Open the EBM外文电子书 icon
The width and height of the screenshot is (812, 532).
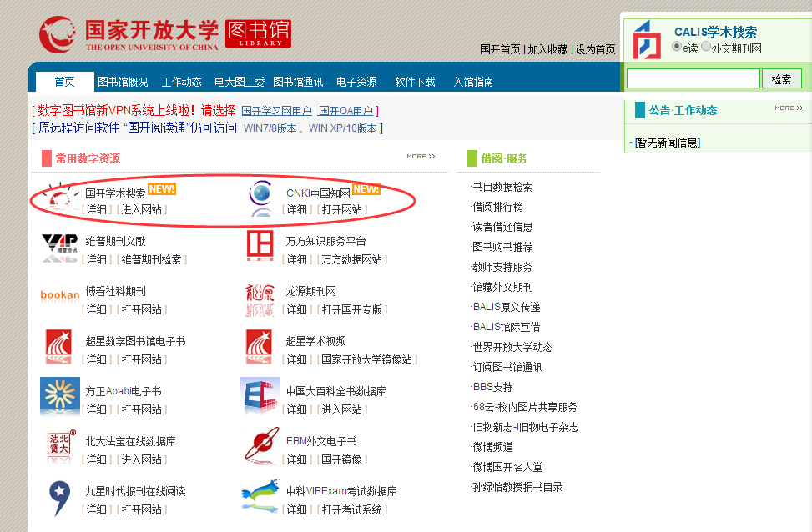point(263,445)
